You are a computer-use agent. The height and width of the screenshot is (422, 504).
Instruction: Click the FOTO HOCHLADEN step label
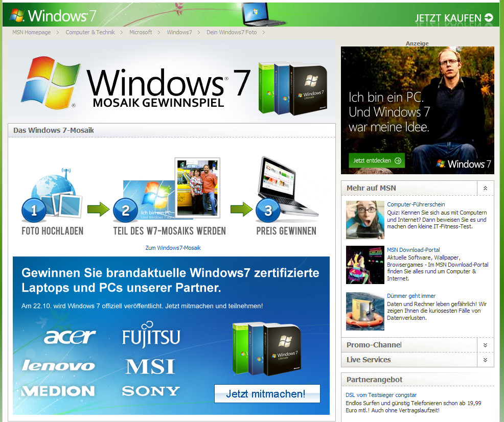pyautogui.click(x=52, y=231)
